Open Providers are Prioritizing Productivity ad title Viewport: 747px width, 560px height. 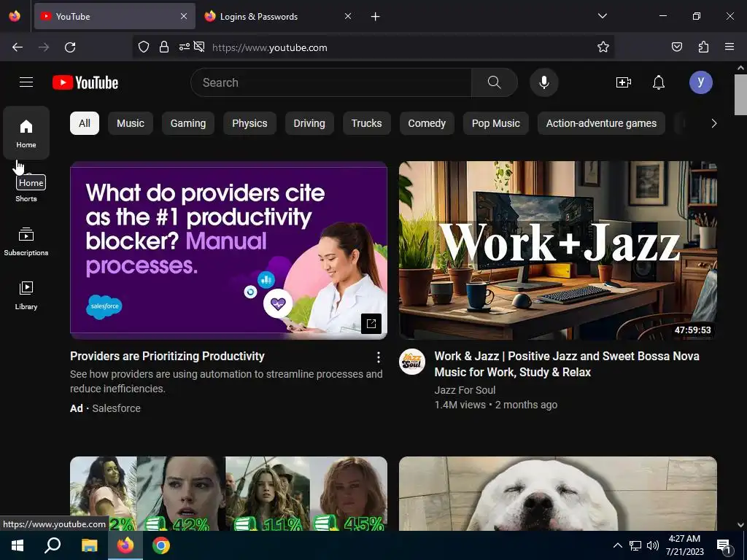click(167, 356)
